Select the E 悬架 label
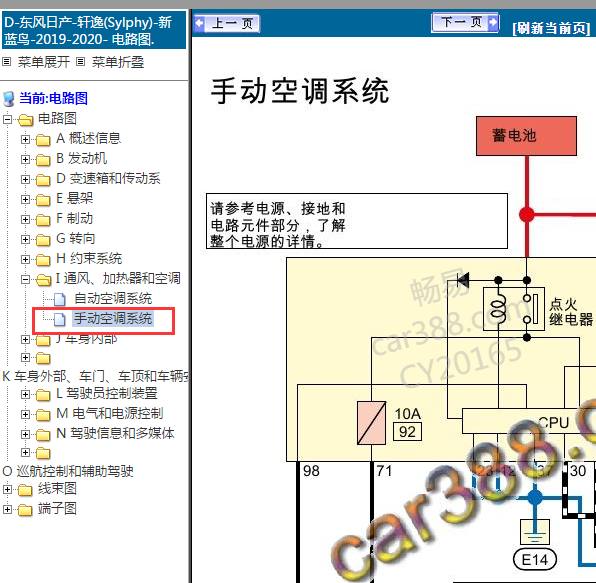The height and width of the screenshot is (583, 596). [74, 198]
